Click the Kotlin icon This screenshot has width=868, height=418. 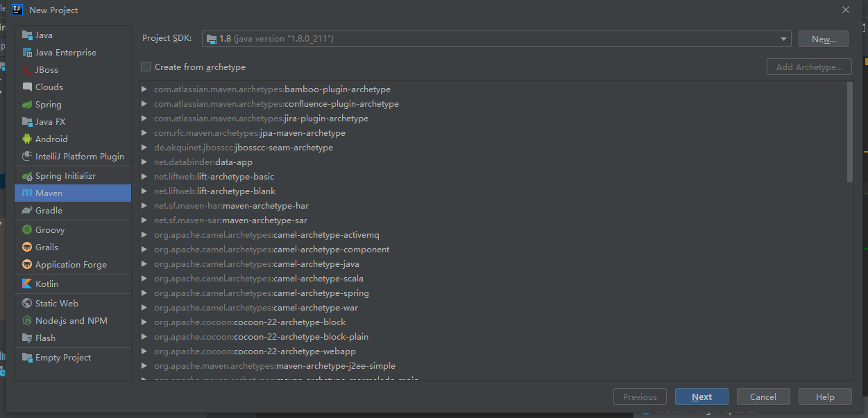tap(27, 284)
